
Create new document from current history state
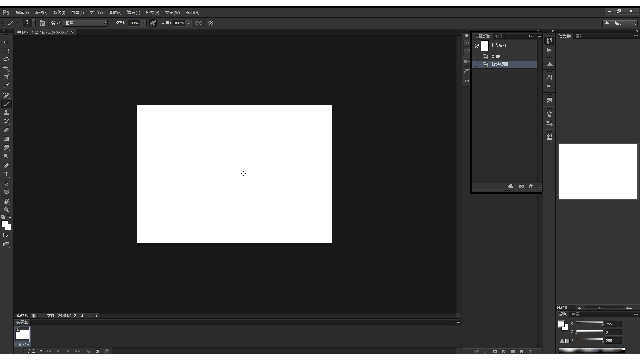[510, 186]
